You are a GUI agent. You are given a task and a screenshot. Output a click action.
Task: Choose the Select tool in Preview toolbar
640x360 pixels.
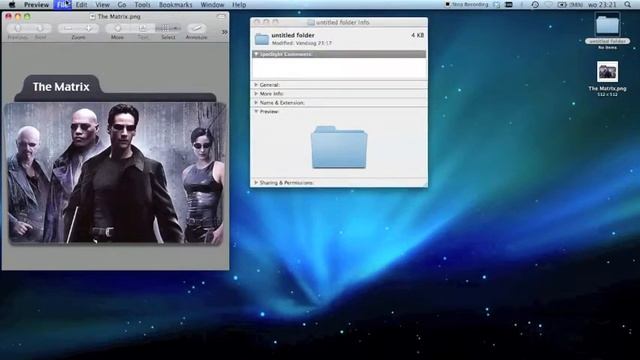click(168, 28)
